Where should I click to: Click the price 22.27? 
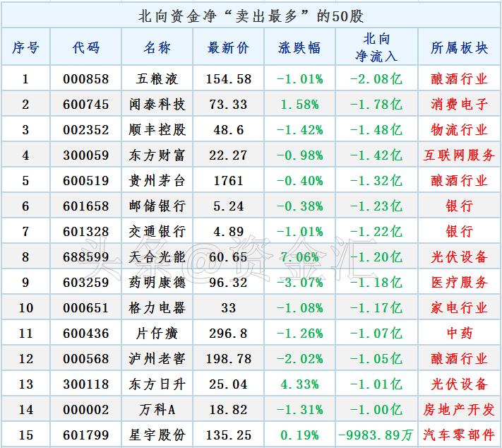[228, 155]
